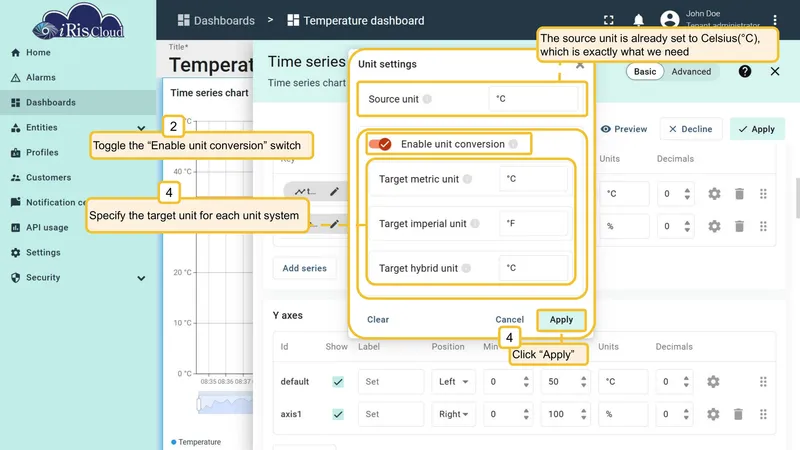Switch to Basic mode
Viewport: 800px width, 450px height.
tap(645, 71)
